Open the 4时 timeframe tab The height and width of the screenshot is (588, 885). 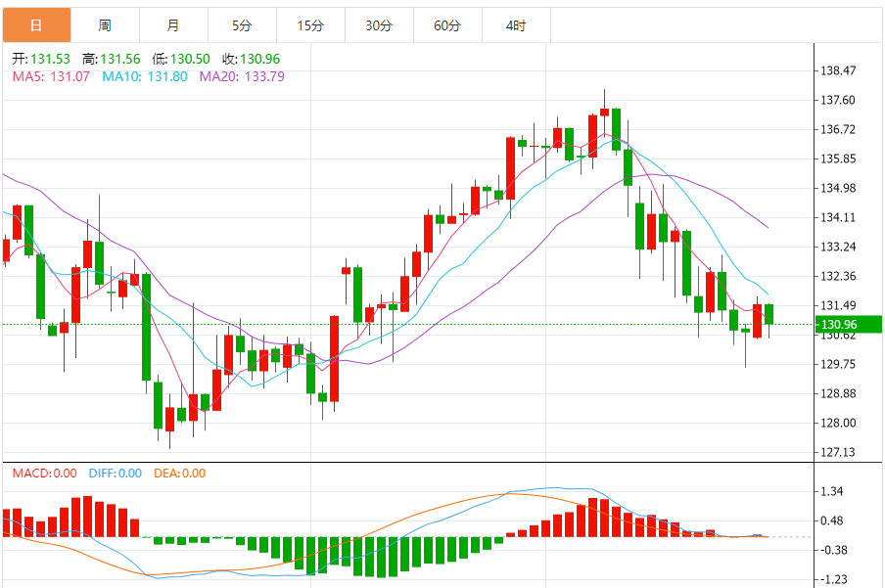(517, 25)
